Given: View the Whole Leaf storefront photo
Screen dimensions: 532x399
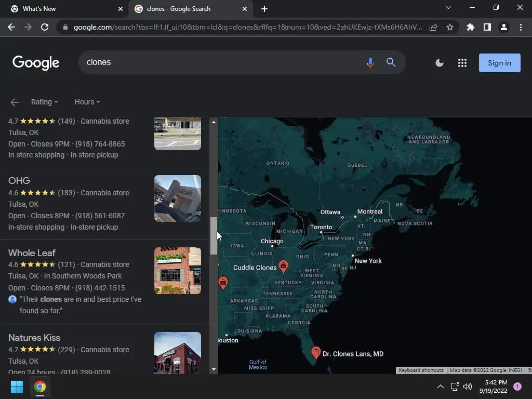Looking at the screenshot, I should 178,271.
